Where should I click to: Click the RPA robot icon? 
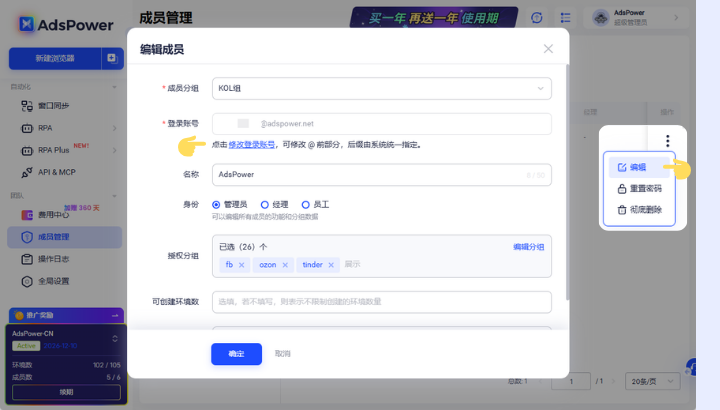[x=27, y=128]
